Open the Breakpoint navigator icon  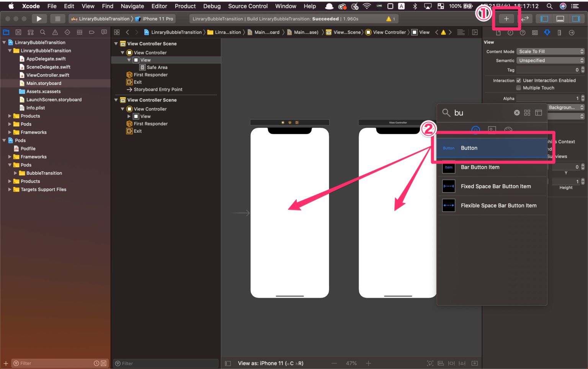(x=91, y=32)
